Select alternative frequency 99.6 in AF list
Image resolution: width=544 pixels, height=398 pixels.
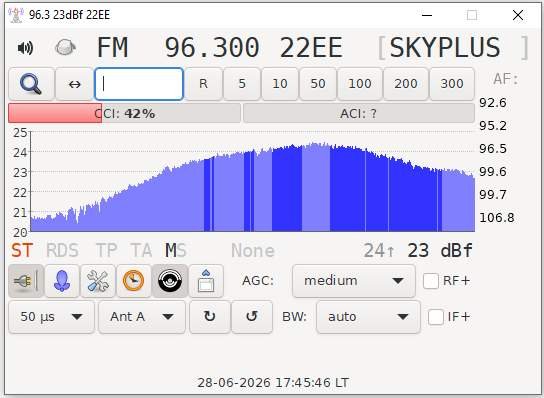click(x=493, y=171)
